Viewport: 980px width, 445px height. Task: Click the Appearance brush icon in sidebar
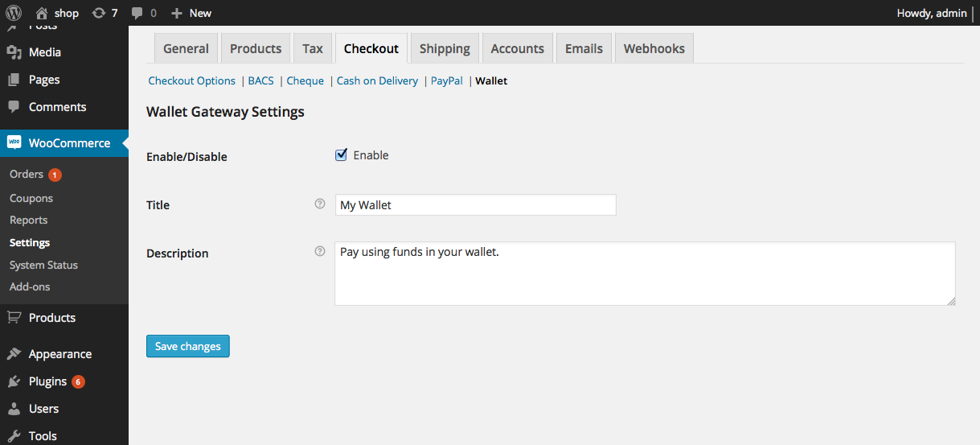[14, 354]
